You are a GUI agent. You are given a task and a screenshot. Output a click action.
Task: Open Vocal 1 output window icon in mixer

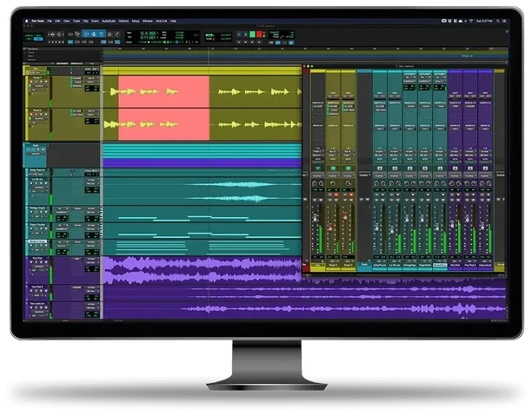point(333,168)
